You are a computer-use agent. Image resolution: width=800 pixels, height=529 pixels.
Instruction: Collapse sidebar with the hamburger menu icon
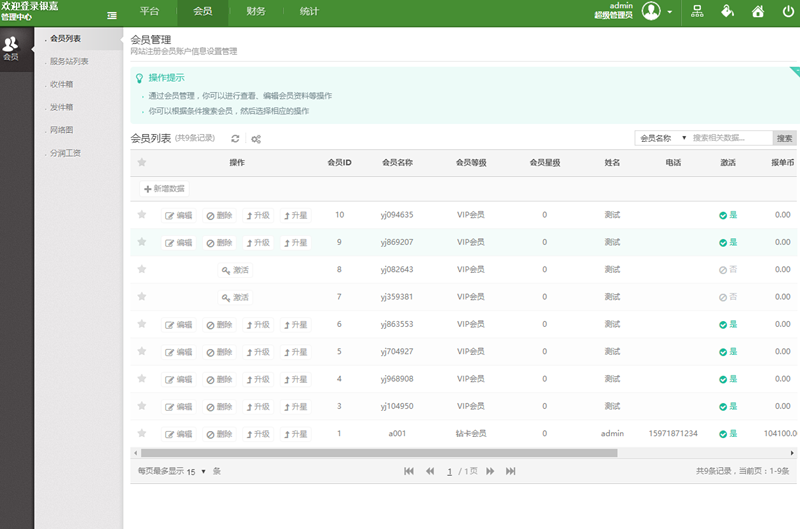112,15
